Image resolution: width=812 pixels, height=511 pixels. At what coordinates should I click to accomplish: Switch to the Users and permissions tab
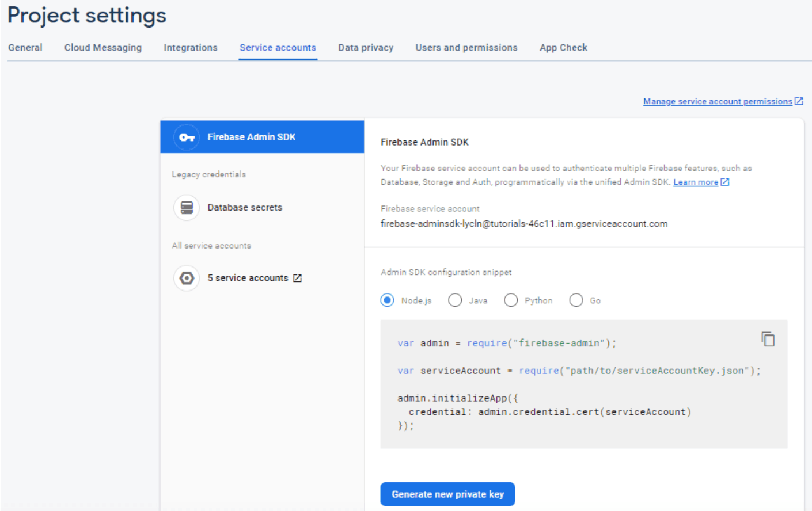pos(466,47)
